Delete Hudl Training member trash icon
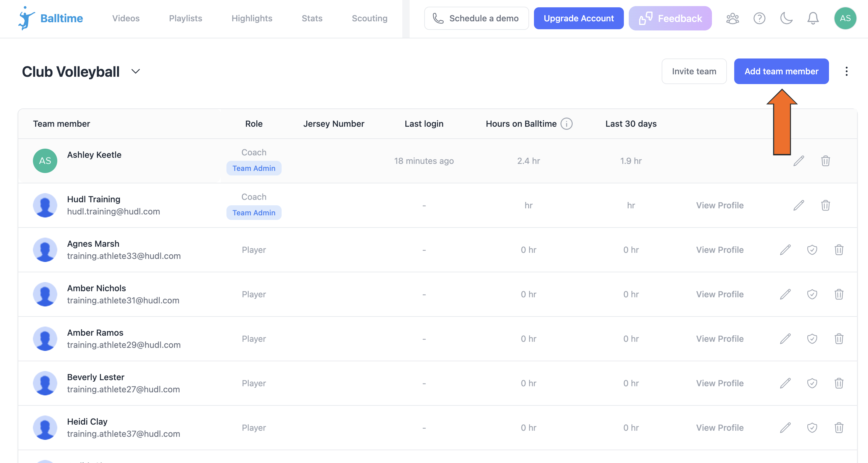The image size is (868, 463). coord(826,205)
